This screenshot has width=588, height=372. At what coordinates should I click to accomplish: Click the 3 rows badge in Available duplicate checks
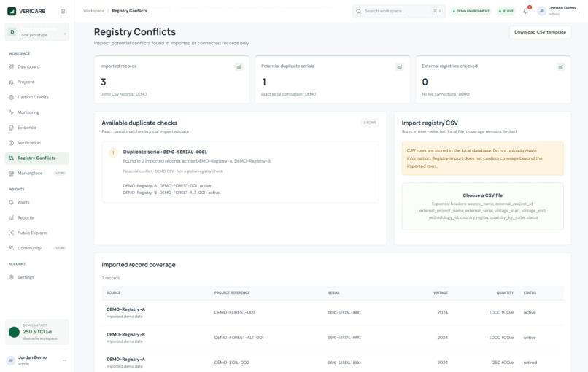pos(370,123)
